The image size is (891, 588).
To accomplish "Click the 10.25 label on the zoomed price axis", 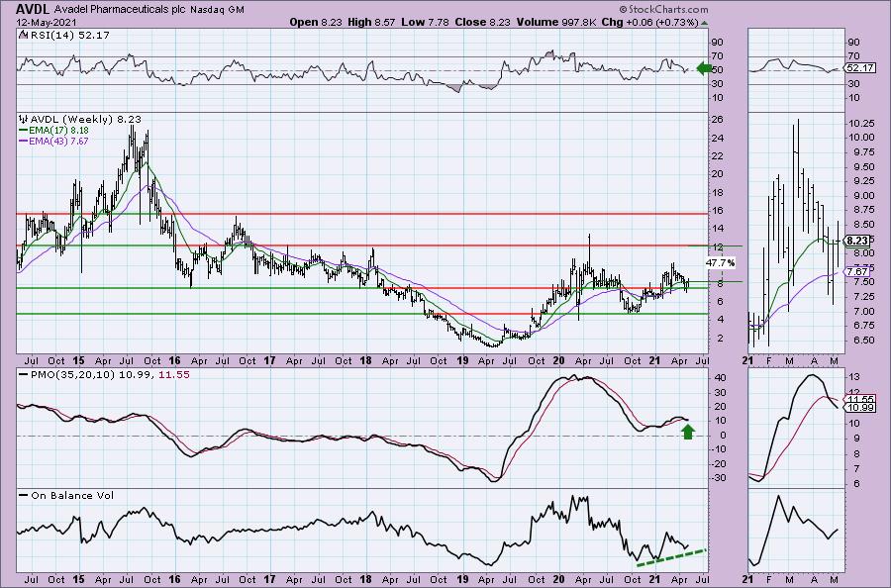I will [861, 124].
